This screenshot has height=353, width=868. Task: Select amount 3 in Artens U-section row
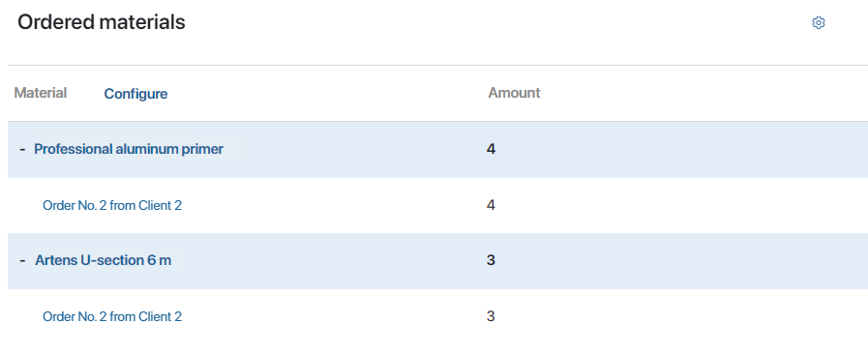tap(491, 260)
